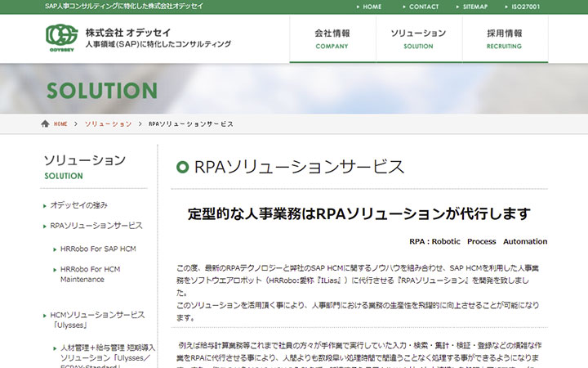The width and height of the screenshot is (588, 368).
Task: Open SITEMAP link in top bar
Action: click(474, 7)
